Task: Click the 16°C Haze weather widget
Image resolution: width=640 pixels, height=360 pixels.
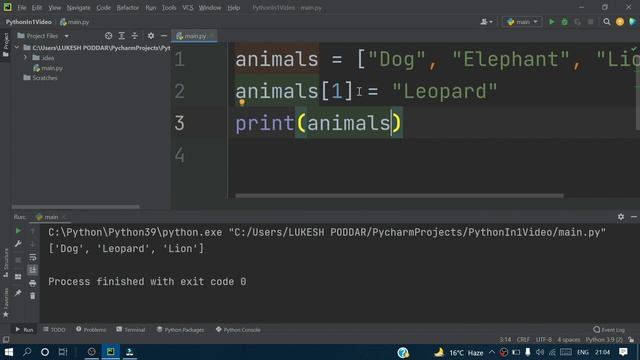Action: pyautogui.click(x=459, y=352)
